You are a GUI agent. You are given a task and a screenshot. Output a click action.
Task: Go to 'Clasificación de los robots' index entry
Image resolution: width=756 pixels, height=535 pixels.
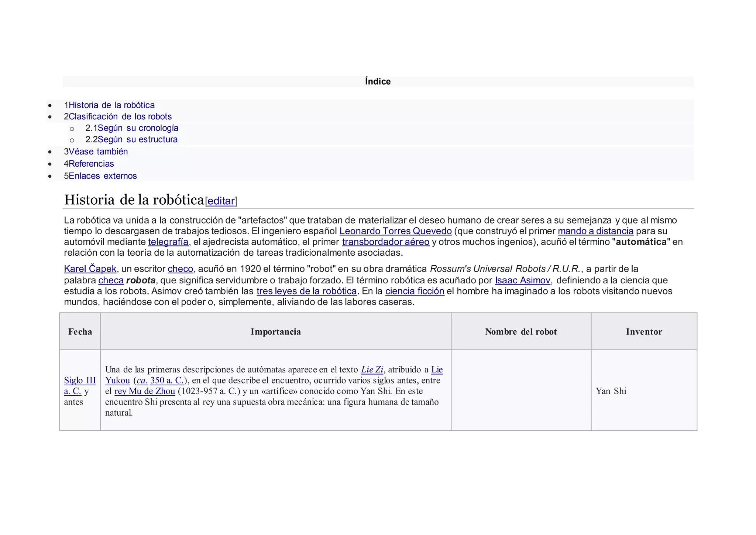click(x=120, y=116)
